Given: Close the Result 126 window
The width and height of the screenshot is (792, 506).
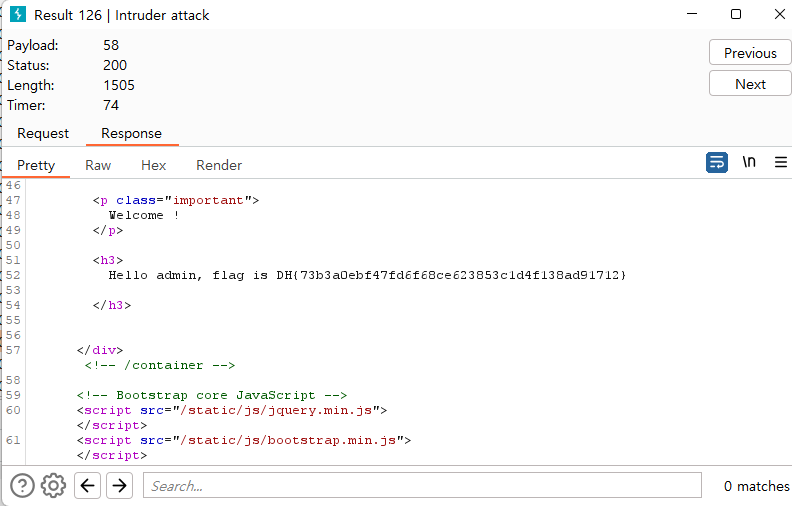Looking at the screenshot, I should pos(779,14).
